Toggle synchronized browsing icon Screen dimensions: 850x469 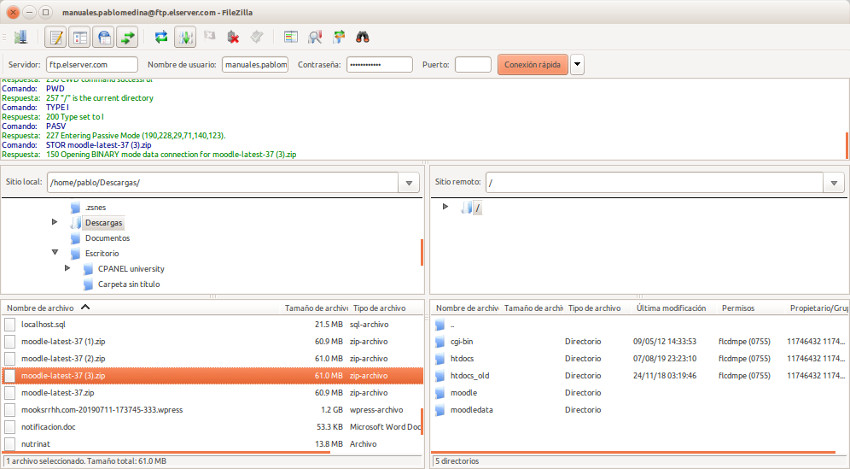pos(339,37)
